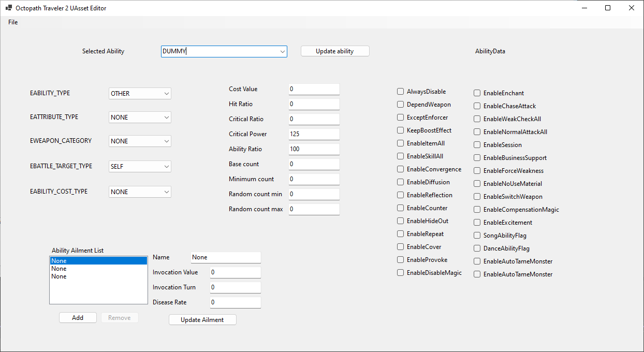This screenshot has width=644, height=352.
Task: Select the Random count min field
Action: click(x=314, y=194)
